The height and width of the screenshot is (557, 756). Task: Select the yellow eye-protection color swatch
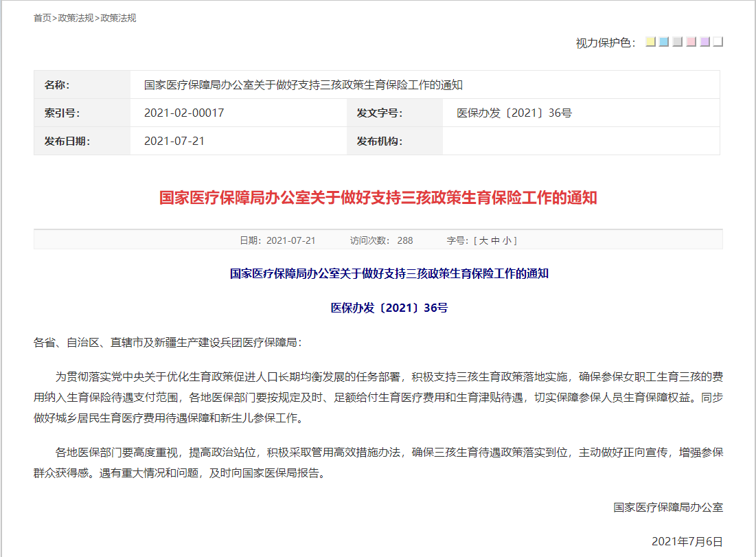pos(650,42)
